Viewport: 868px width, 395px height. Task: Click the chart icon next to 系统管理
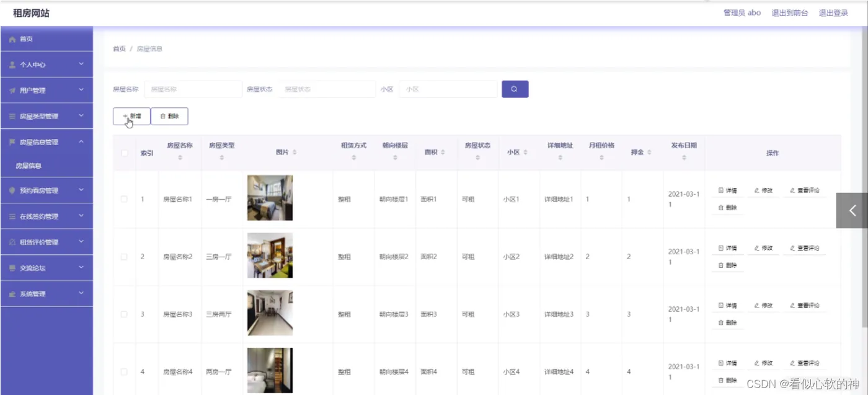click(x=12, y=294)
